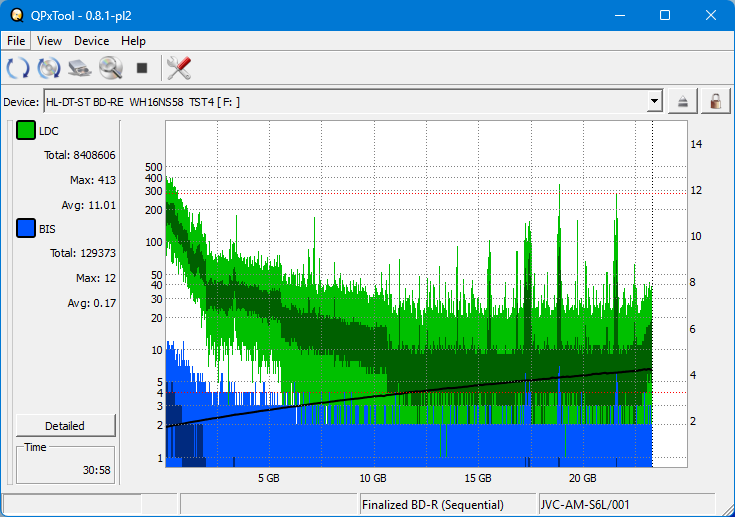
Task: Click the load disc info icon
Action: [x=48, y=68]
